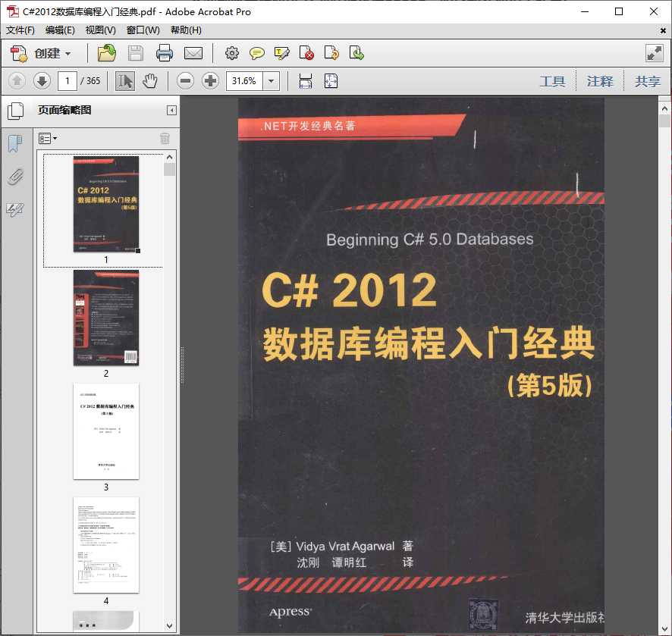672x636 pixels.
Task: Select the Hand tool in the toolbar
Action: tap(149, 80)
